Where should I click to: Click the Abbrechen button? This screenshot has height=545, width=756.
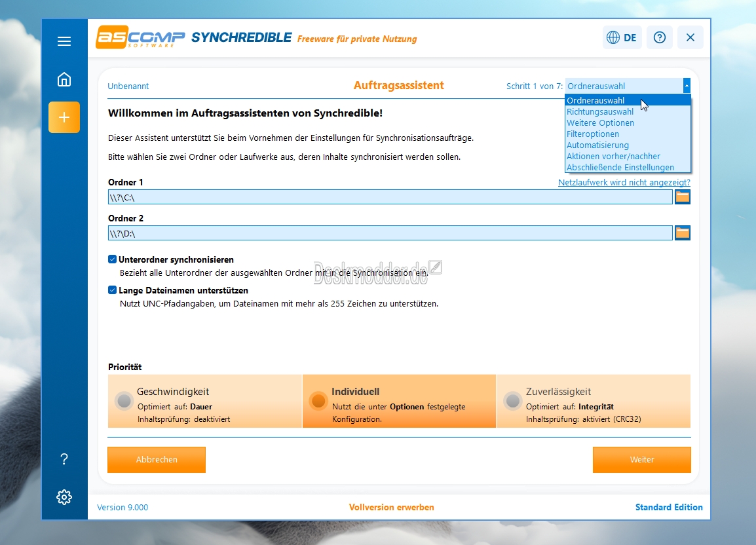point(157,460)
